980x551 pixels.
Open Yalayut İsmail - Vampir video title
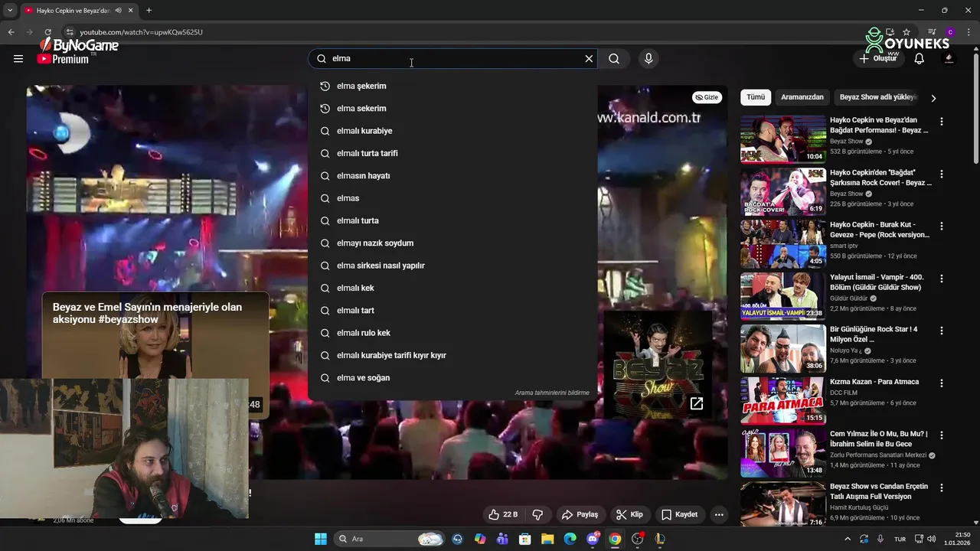[x=877, y=282]
